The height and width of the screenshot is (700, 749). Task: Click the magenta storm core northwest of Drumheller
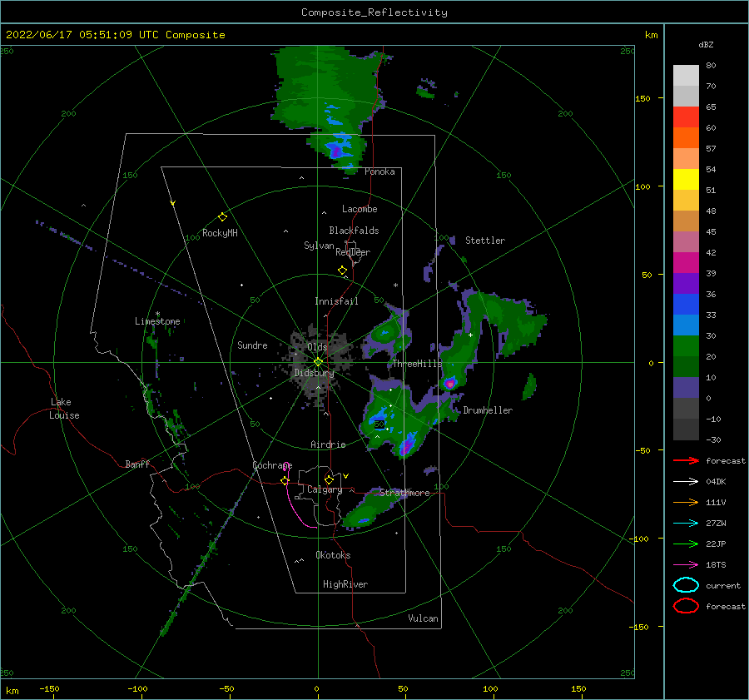tap(450, 384)
